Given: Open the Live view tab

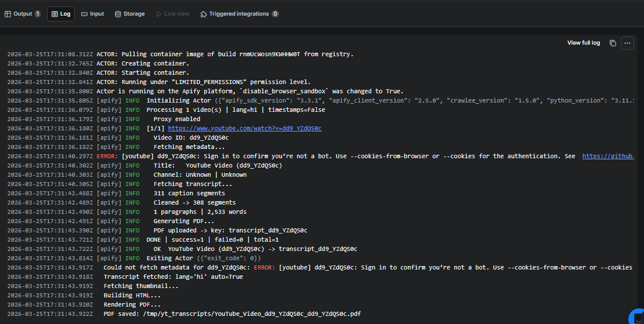Looking at the screenshot, I should tap(172, 14).
